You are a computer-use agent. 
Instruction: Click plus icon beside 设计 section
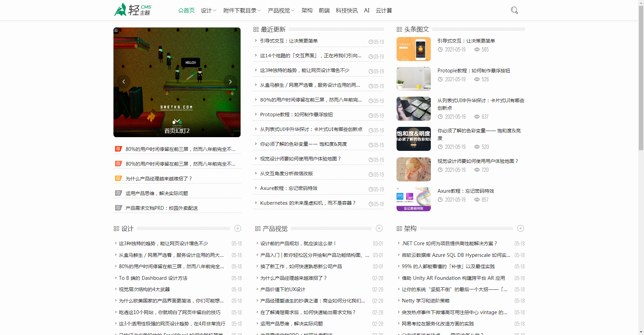238,228
